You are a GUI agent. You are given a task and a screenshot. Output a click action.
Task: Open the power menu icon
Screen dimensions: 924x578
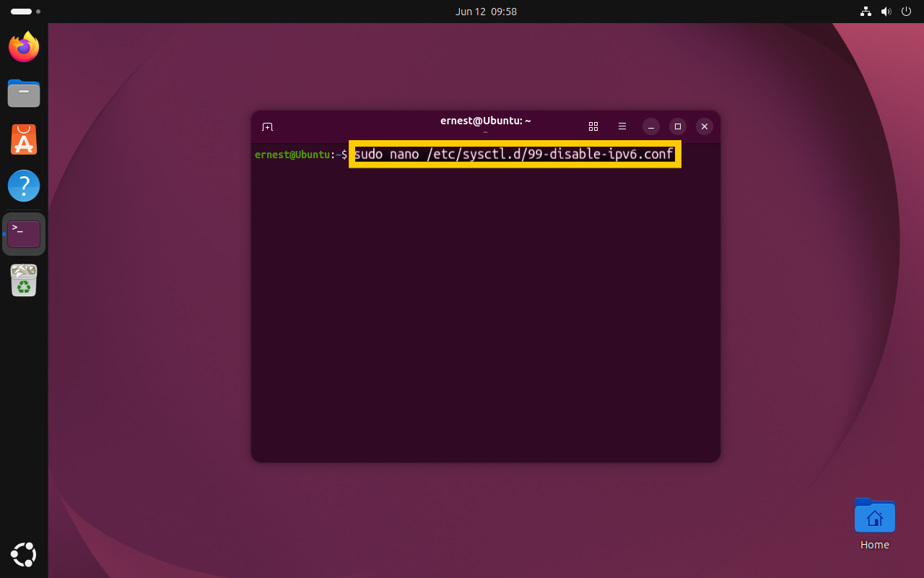tap(907, 12)
